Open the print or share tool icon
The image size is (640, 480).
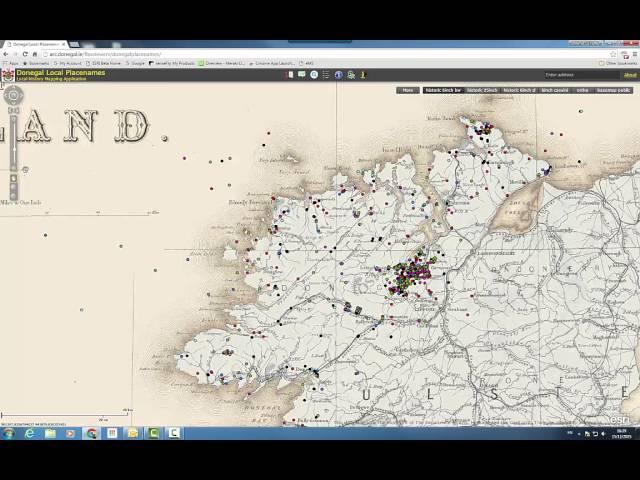pos(351,75)
